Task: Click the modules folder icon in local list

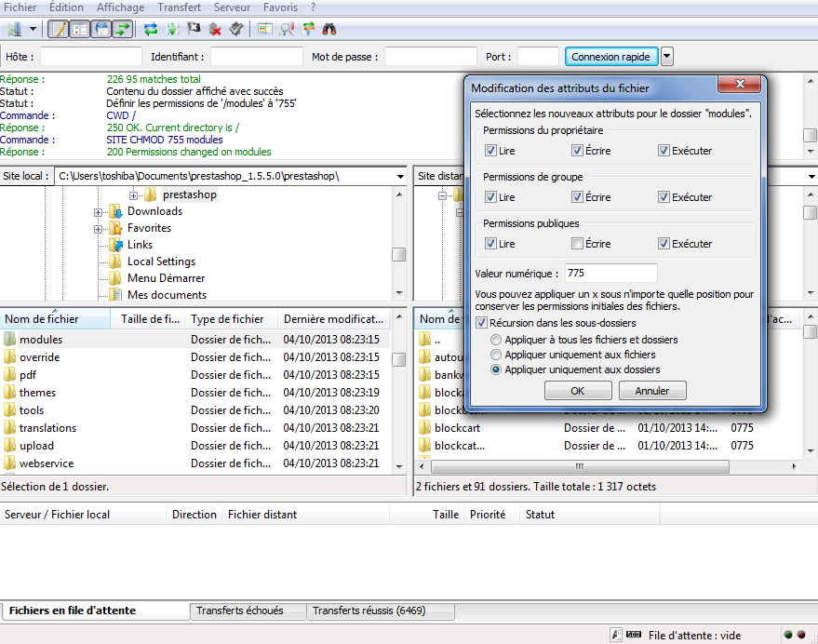Action: [x=10, y=340]
